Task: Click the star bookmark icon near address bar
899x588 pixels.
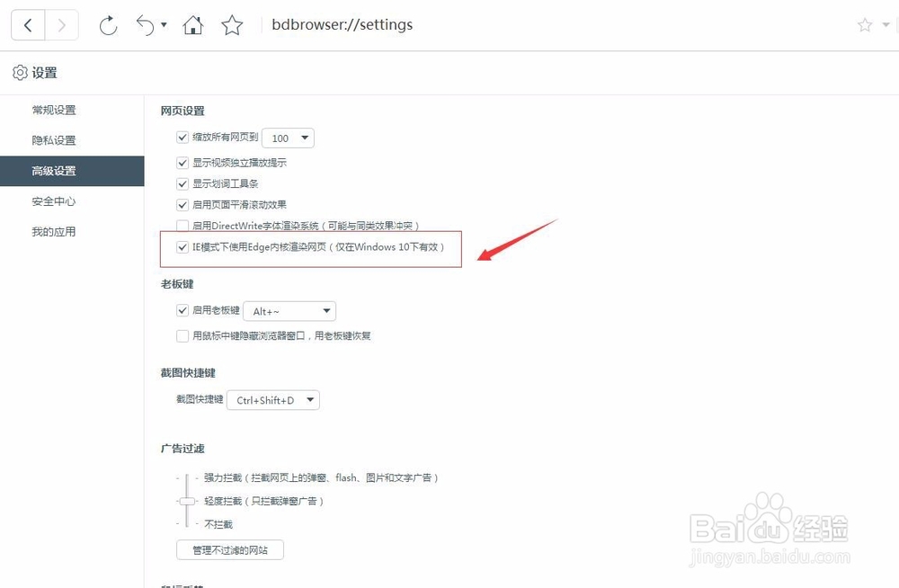Action: pos(232,25)
